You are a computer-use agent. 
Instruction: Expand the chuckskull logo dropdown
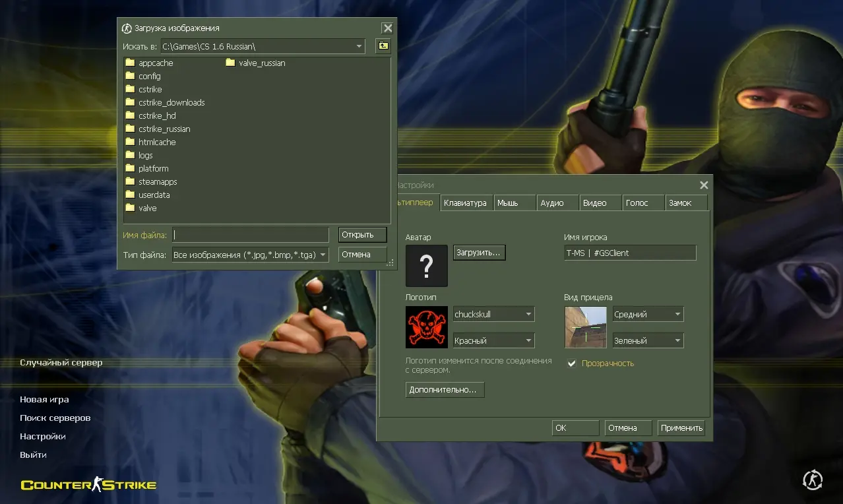tap(528, 315)
